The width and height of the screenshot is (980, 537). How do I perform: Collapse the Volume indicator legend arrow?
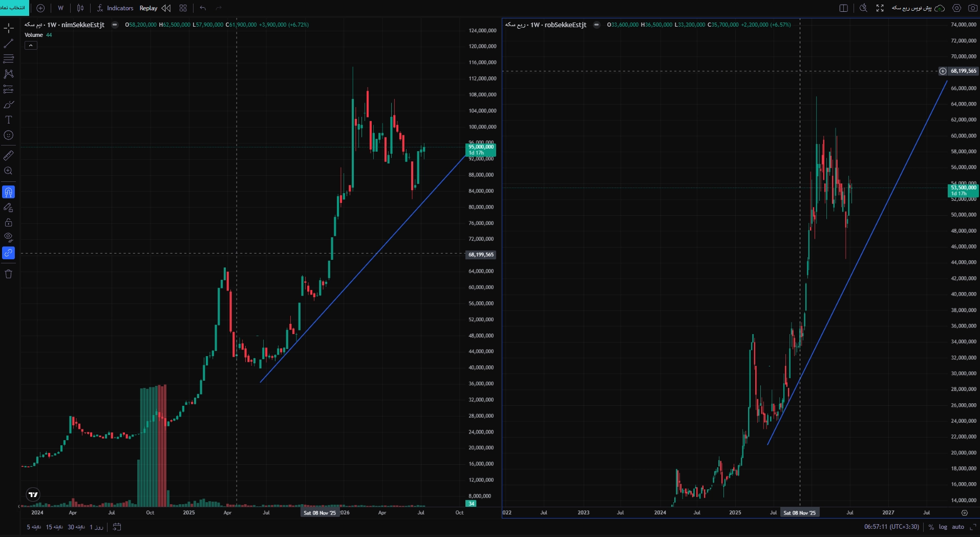point(31,46)
